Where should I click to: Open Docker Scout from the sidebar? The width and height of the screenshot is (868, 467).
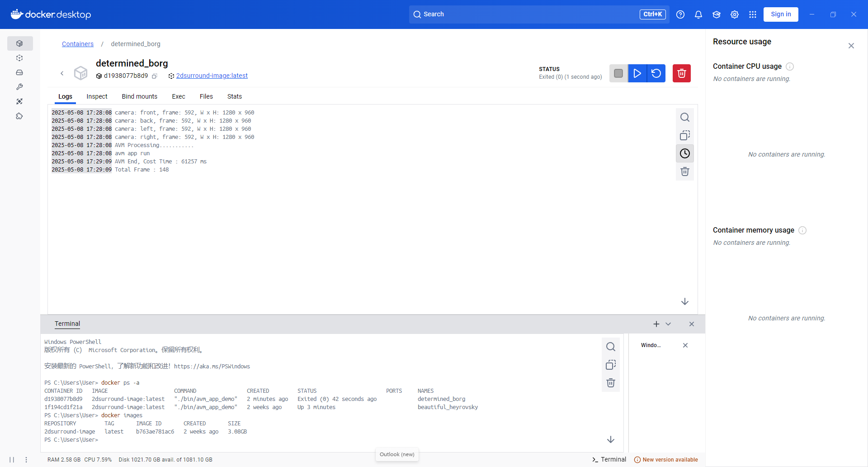20,101
